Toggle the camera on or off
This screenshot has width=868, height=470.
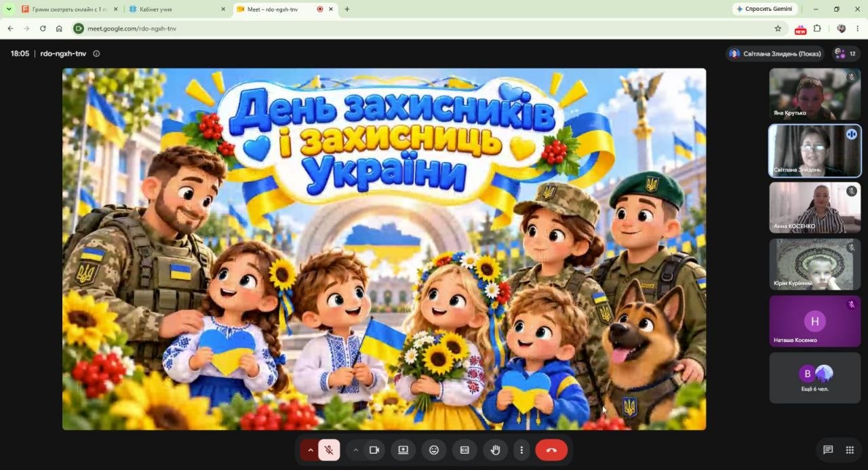click(x=374, y=450)
